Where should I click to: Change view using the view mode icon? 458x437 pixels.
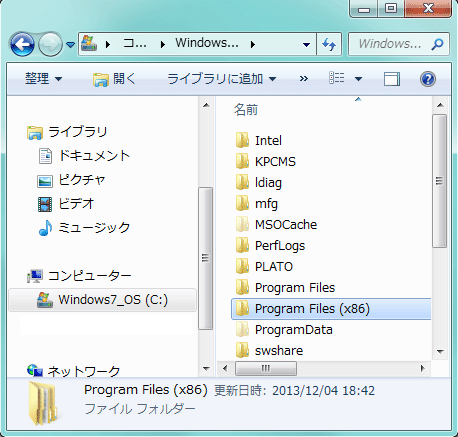(x=337, y=78)
